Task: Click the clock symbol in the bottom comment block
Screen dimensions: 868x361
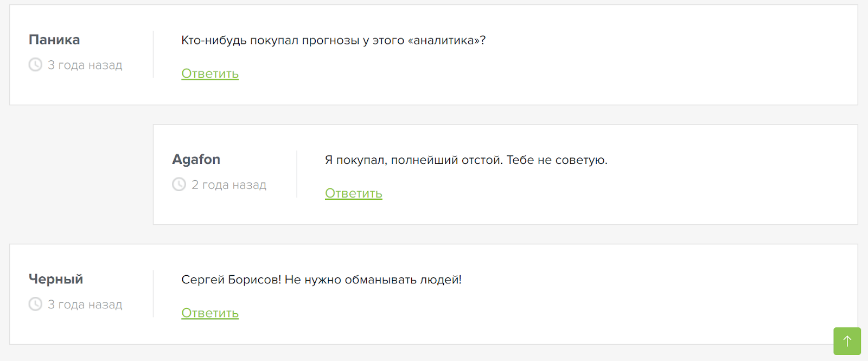Action: [x=35, y=305]
